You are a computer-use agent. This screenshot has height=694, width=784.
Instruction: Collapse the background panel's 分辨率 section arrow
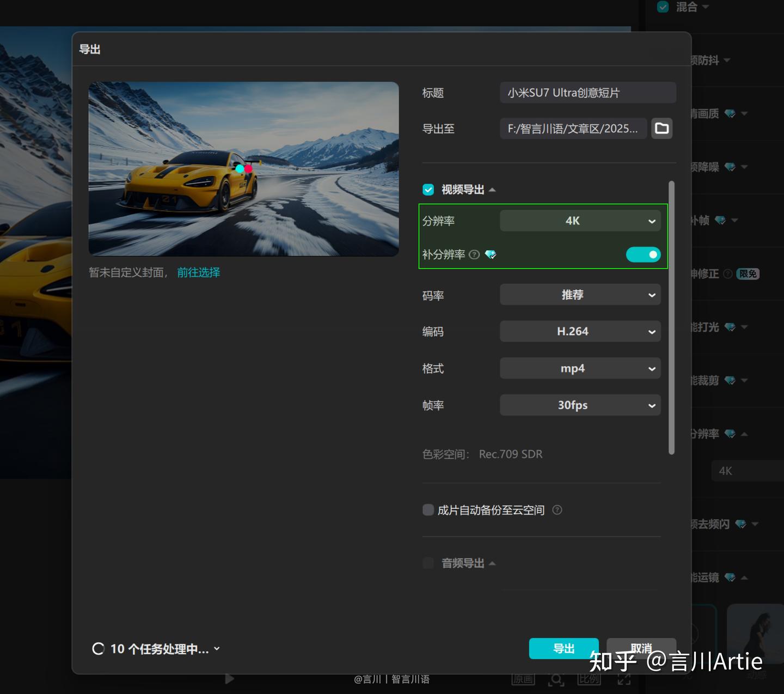[744, 434]
